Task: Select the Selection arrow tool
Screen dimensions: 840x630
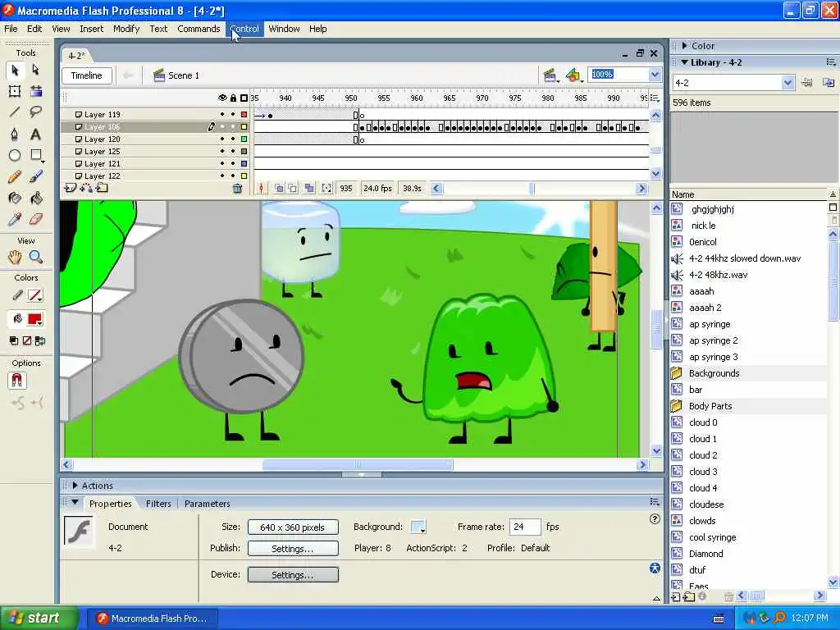Action: (x=15, y=71)
